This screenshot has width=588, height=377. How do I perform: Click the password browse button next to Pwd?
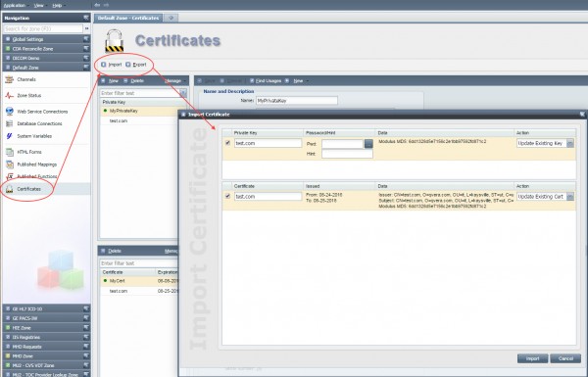(368, 144)
